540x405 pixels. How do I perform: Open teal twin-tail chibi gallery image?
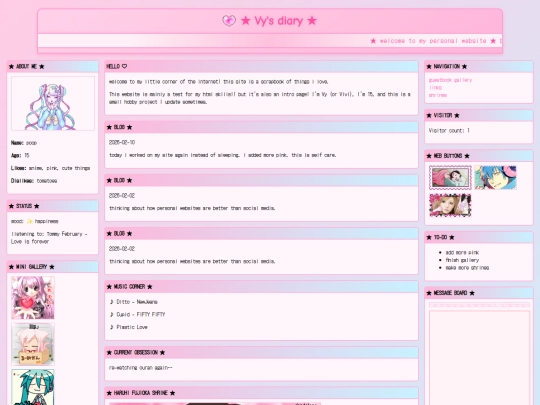pyautogui.click(x=33, y=387)
